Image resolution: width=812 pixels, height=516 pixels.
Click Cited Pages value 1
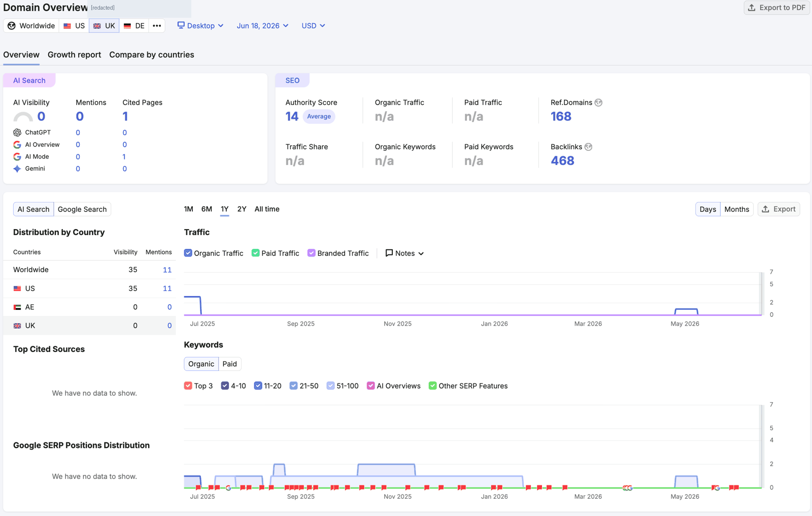[125, 117]
